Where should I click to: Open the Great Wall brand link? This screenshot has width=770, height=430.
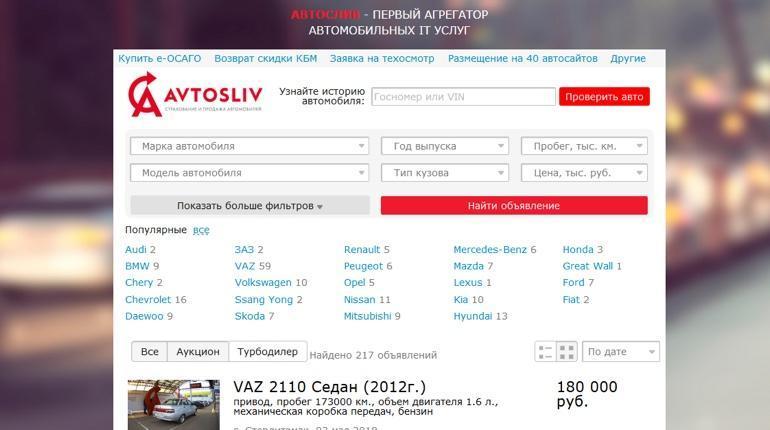588,266
